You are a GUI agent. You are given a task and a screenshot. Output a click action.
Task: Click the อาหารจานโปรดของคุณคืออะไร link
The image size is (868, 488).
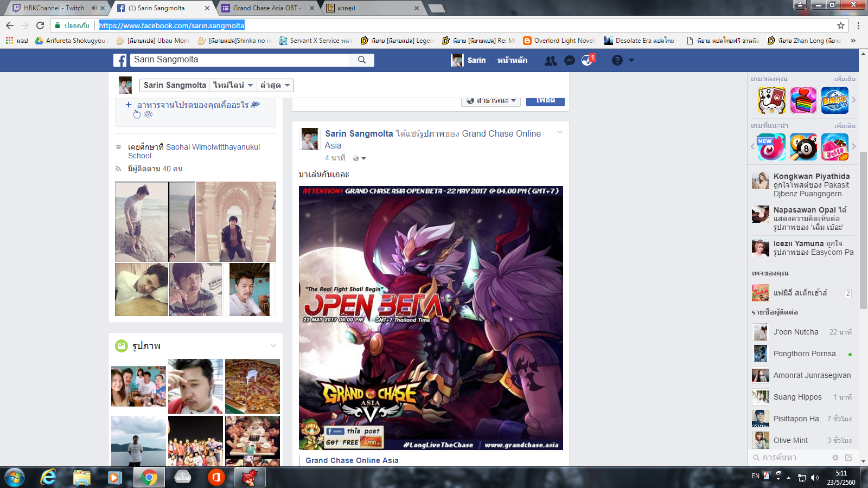(x=193, y=105)
